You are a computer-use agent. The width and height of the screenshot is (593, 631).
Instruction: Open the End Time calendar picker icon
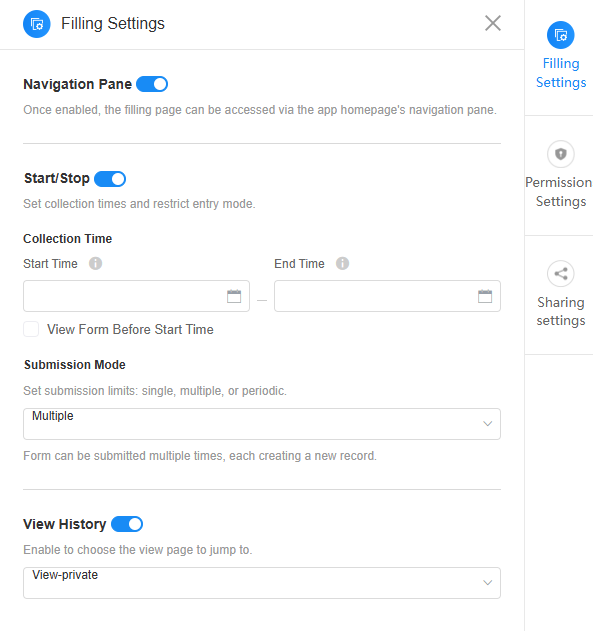coord(485,296)
